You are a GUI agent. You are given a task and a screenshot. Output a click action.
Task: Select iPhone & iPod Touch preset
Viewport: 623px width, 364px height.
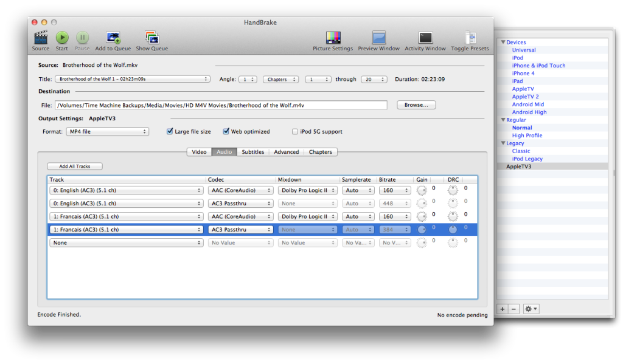point(538,66)
